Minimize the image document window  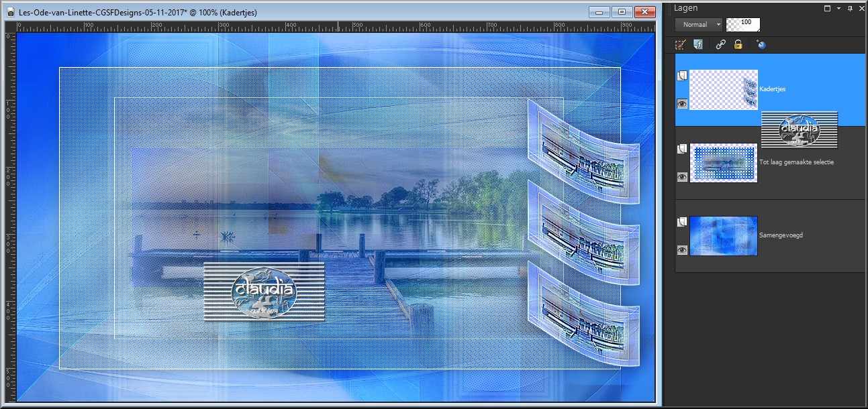tap(599, 11)
